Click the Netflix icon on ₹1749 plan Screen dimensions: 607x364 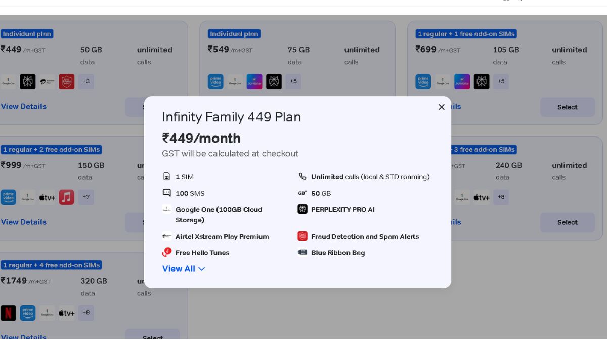click(8, 313)
